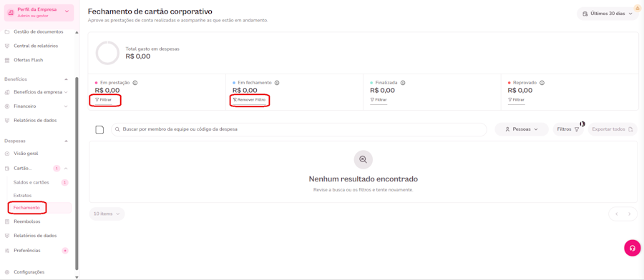This screenshot has width=644, height=280.
Task: Click Remover Filtro under Em fechamento
Action: coord(249,99)
